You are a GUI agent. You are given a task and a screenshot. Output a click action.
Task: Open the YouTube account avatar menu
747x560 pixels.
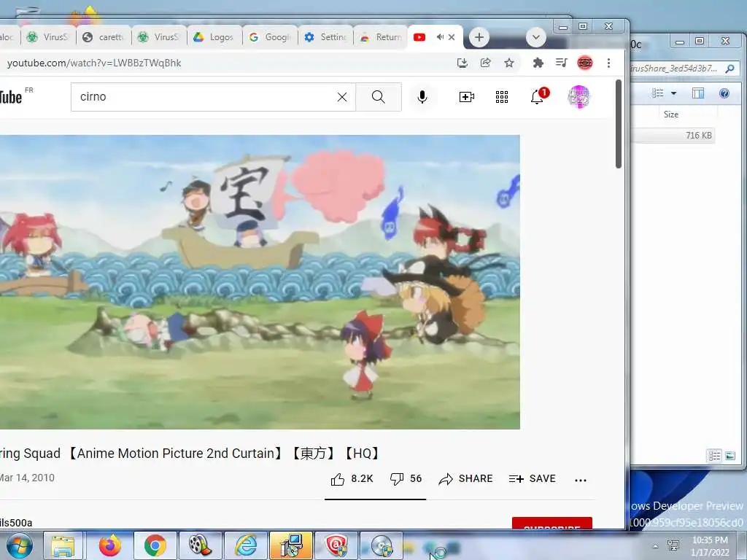click(x=578, y=97)
